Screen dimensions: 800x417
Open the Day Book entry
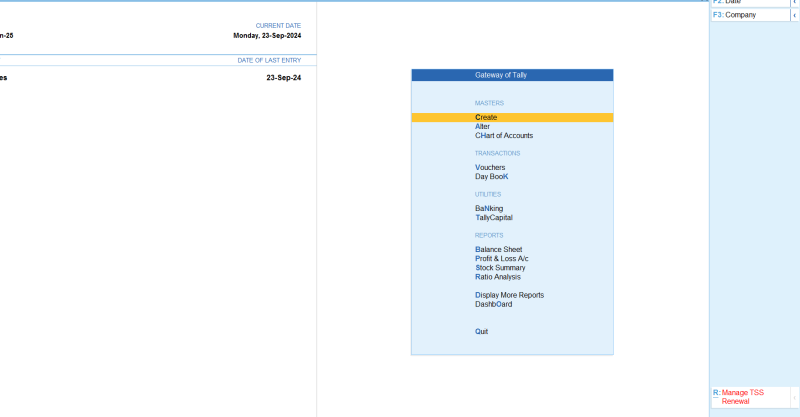click(x=491, y=177)
